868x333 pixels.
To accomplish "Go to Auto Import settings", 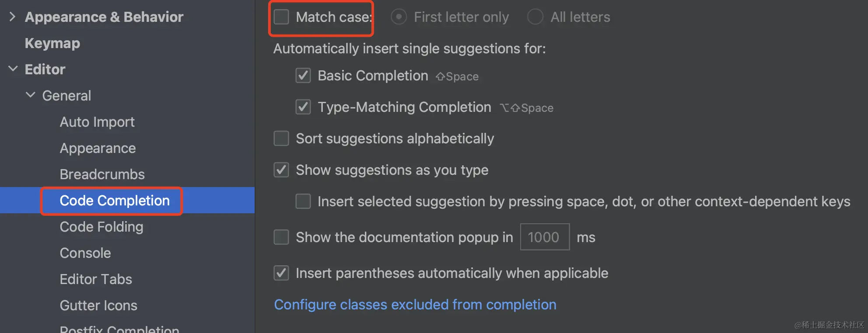I will point(97,122).
